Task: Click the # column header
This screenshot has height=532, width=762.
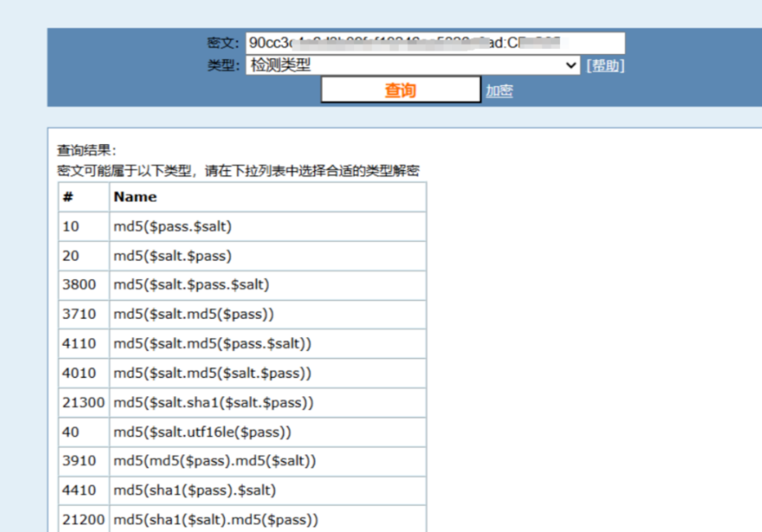Action: tap(68, 197)
